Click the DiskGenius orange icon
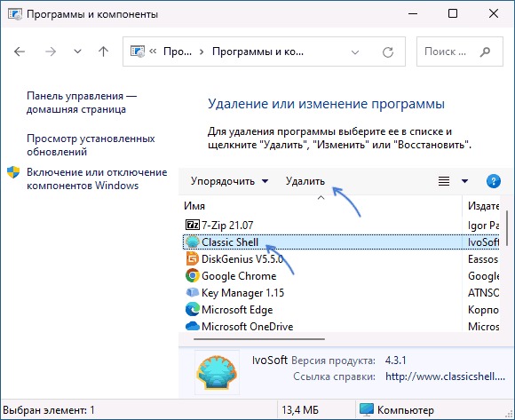 click(x=193, y=259)
